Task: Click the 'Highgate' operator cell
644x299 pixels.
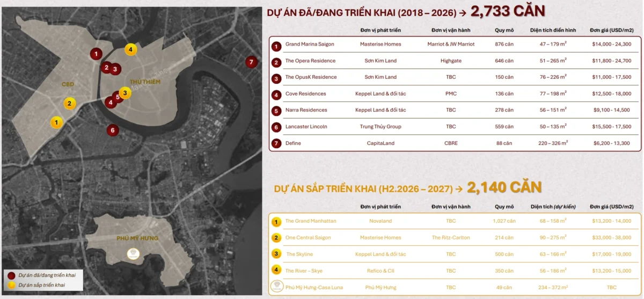Action: click(451, 61)
